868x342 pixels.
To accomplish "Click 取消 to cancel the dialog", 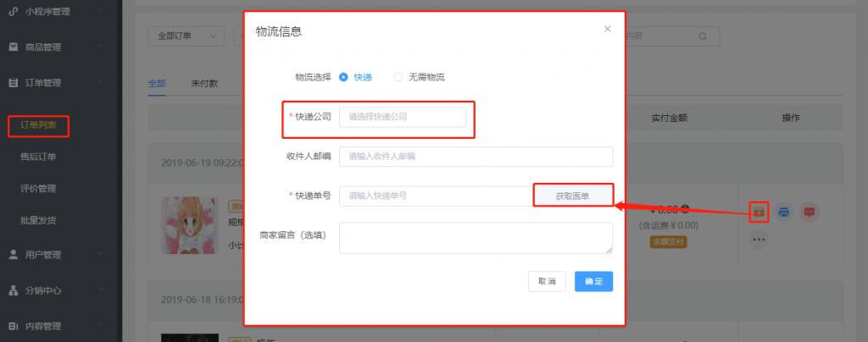I will 547,281.
